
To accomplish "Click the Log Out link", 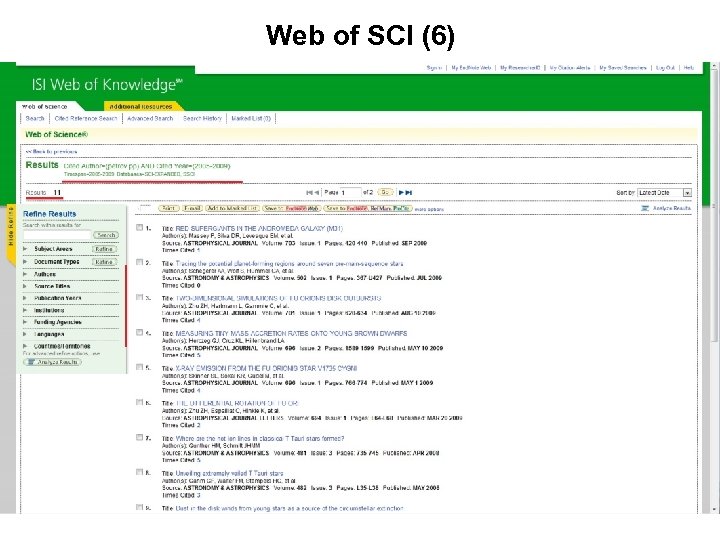I will click(665, 68).
